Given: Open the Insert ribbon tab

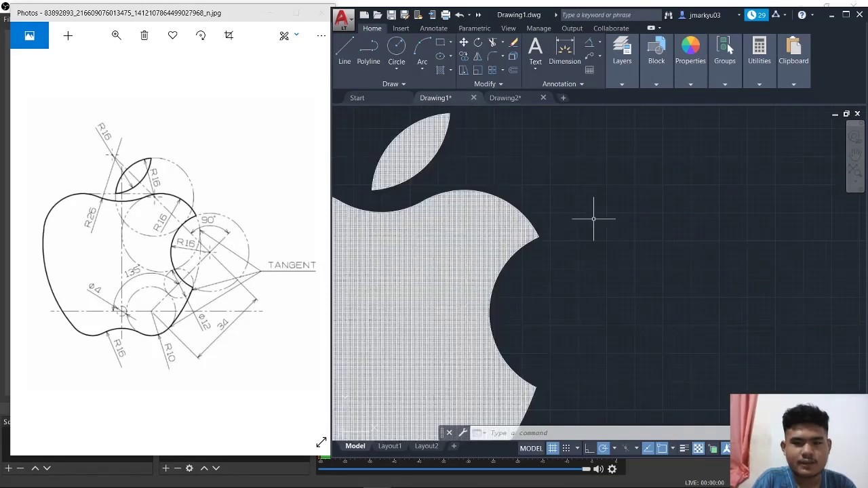Looking at the screenshot, I should pos(401,28).
